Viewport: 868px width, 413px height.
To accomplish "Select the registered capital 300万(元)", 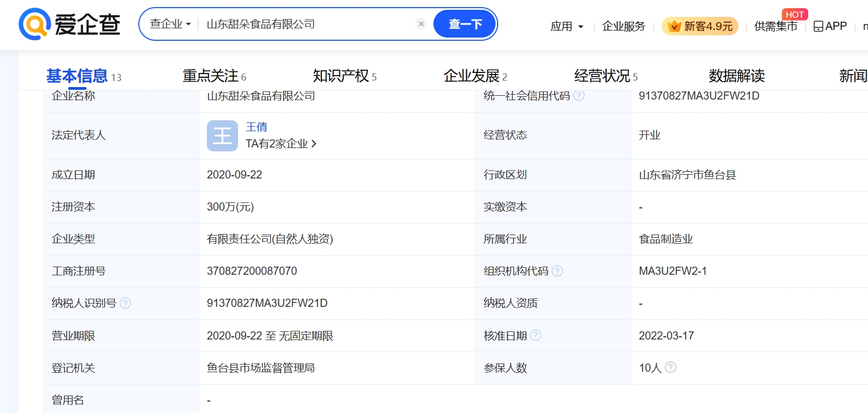I will pyautogui.click(x=230, y=207).
